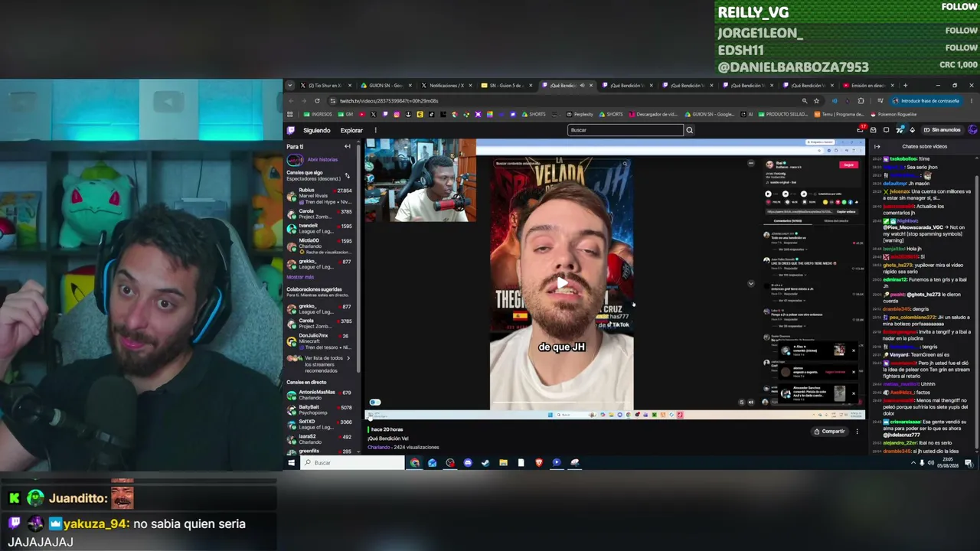This screenshot has width=980, height=551.
Task: Click the Twitch Buscar search field
Action: [626, 130]
